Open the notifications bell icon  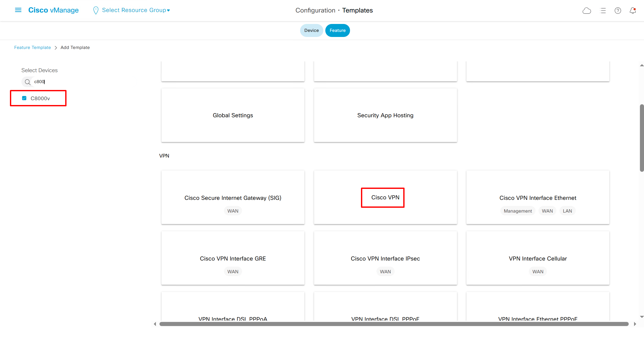point(633,10)
